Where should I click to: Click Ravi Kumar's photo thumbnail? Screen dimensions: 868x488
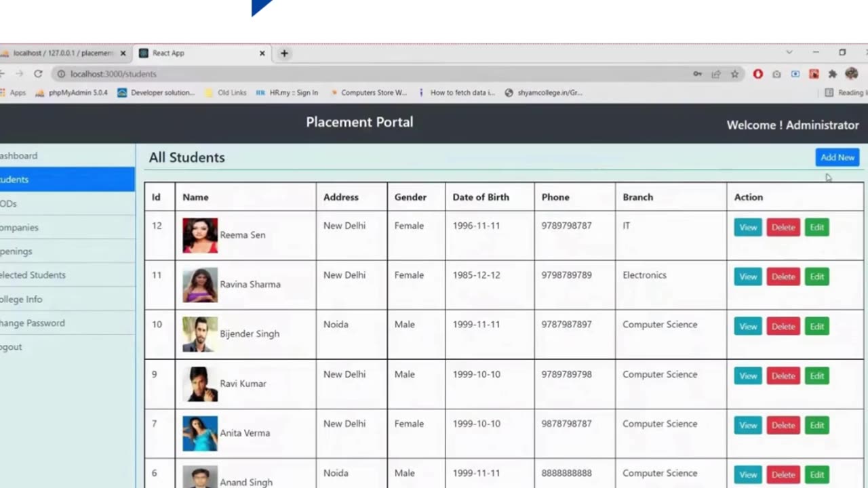(x=200, y=384)
